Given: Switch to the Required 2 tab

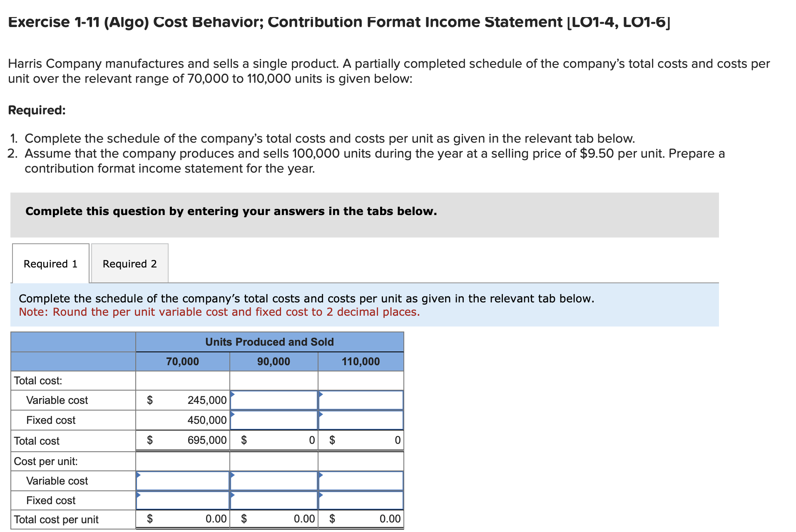Looking at the screenshot, I should 129,263.
